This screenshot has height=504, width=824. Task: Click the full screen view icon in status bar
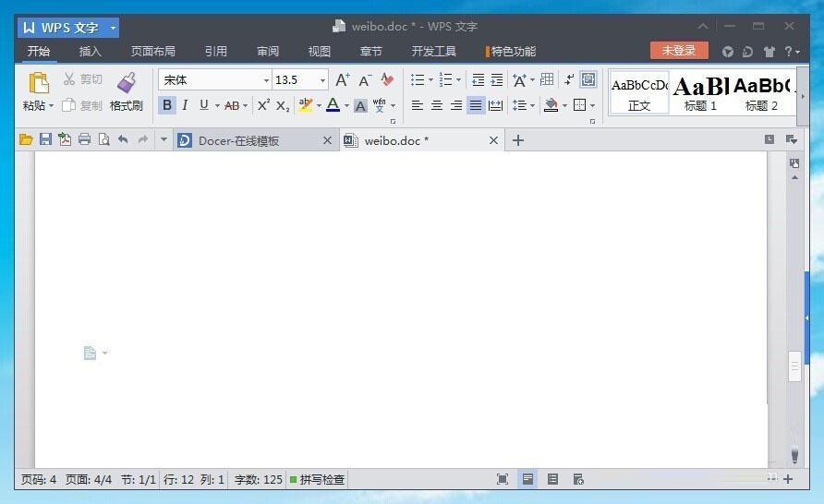(503, 479)
